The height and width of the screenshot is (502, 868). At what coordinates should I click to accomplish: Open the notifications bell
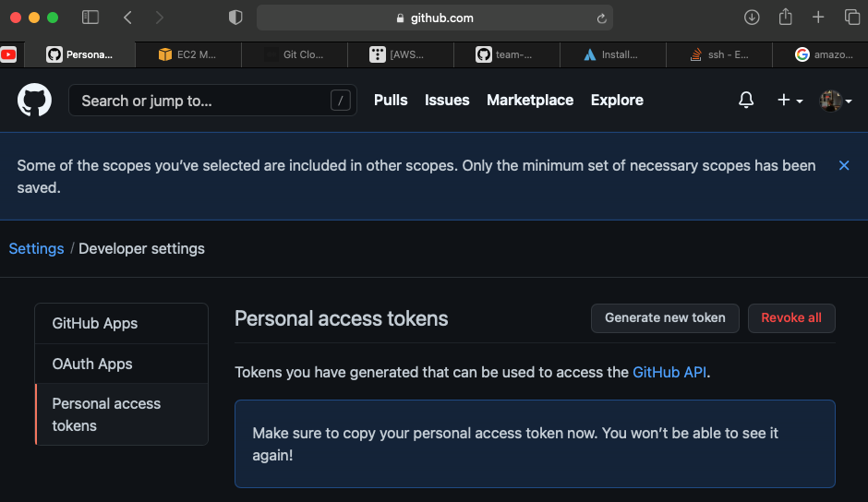pyautogui.click(x=746, y=101)
